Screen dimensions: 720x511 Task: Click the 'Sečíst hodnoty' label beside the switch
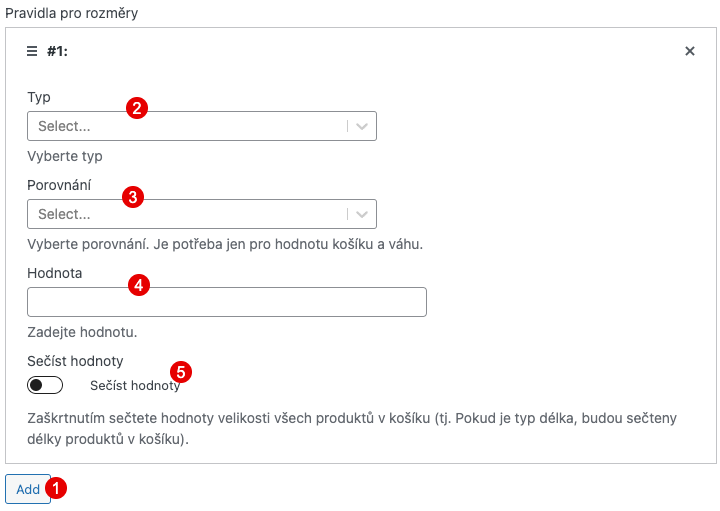click(135, 385)
